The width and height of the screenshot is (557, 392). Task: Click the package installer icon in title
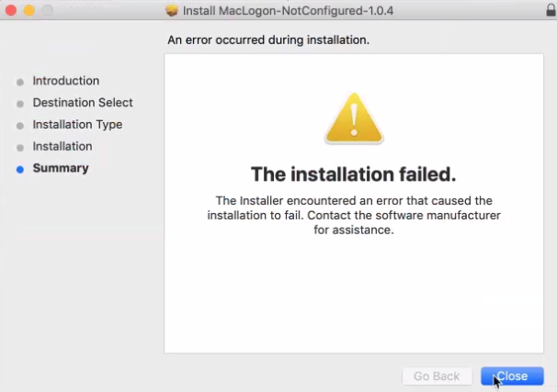click(172, 11)
